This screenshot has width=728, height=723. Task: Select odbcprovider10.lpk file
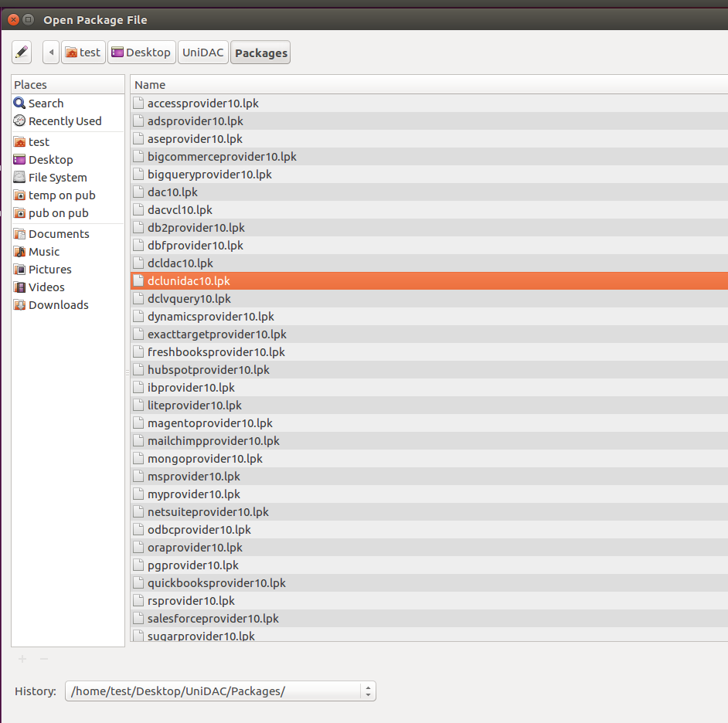[430, 529]
